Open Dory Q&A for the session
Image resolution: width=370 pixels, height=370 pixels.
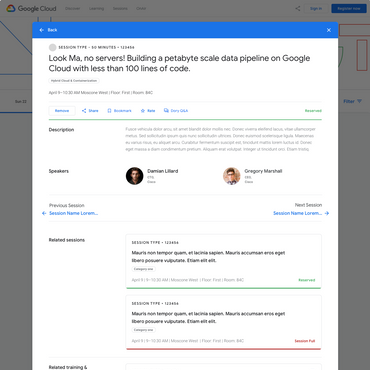point(176,111)
